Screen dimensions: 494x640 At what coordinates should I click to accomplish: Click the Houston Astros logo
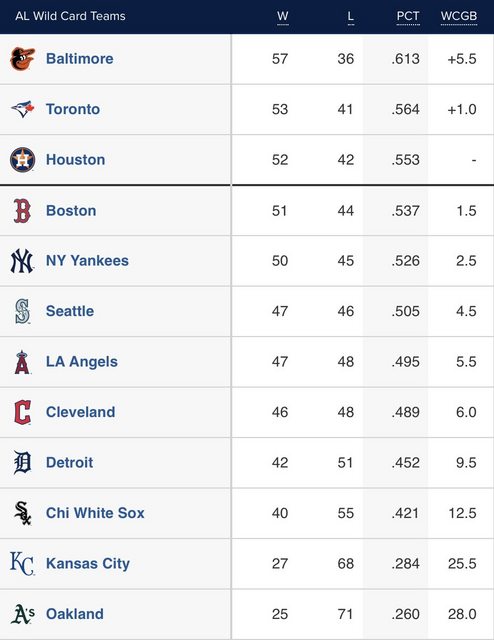(22, 160)
